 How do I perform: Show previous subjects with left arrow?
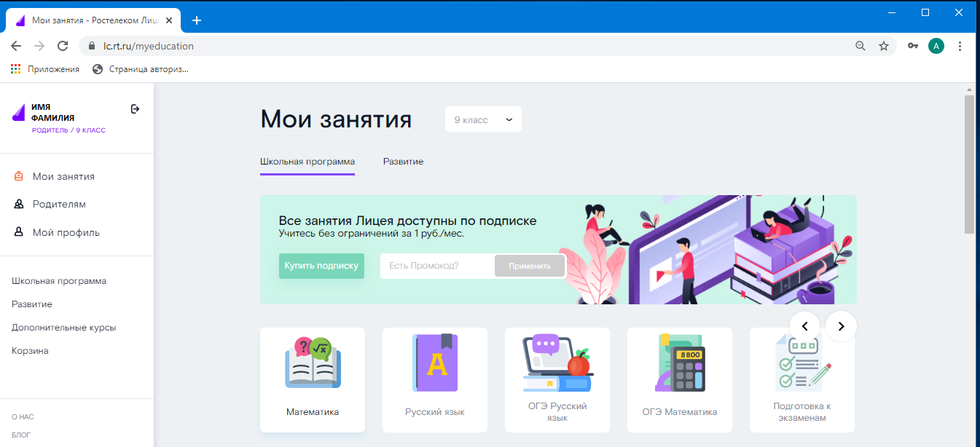pyautogui.click(x=804, y=326)
